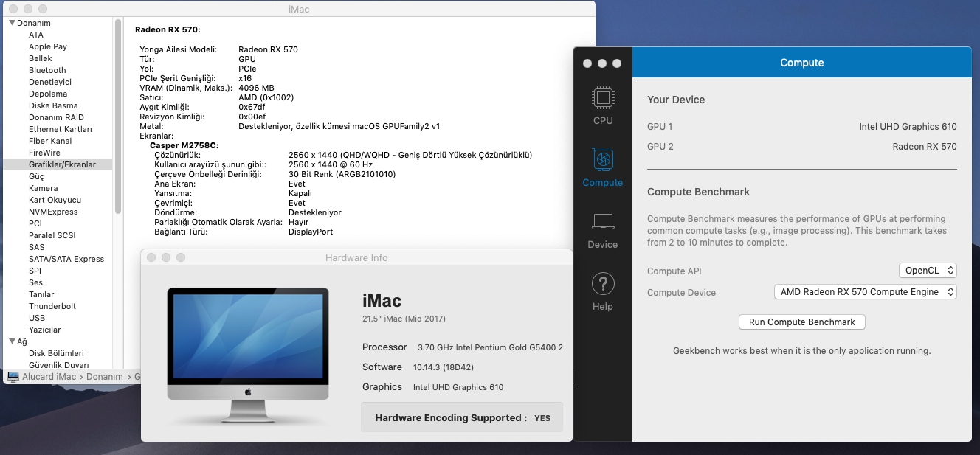Open the Compute Device dropdown

coord(865,292)
